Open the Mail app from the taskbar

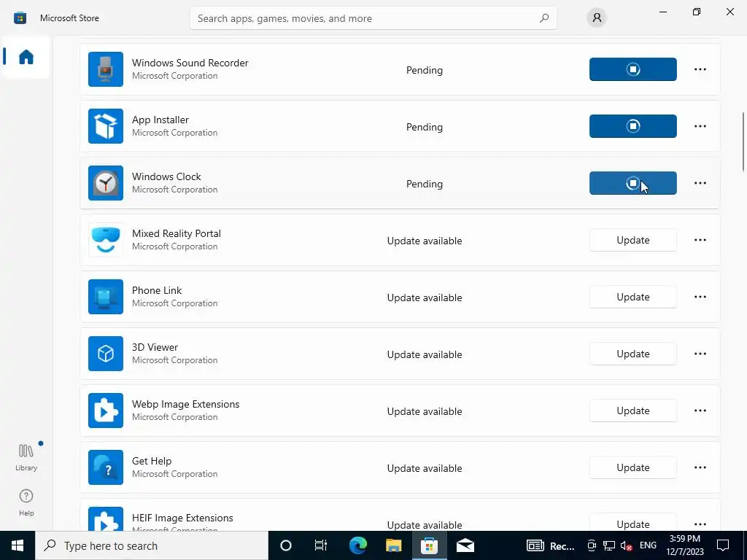click(x=465, y=545)
